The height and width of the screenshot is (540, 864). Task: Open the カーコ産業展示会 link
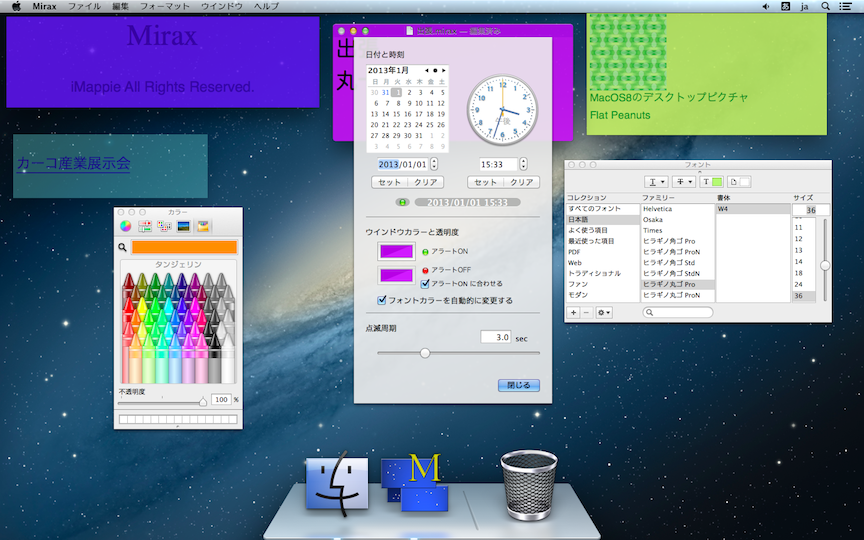point(73,164)
